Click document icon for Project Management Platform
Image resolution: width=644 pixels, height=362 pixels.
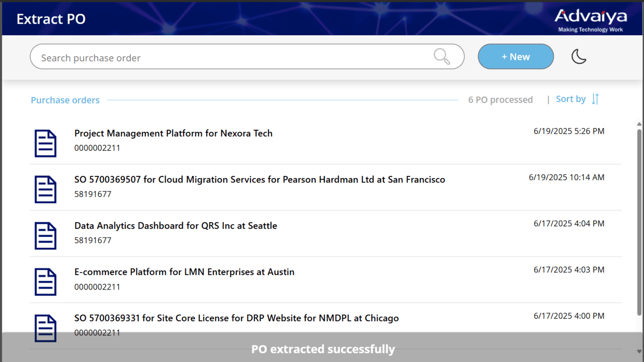[x=45, y=143]
